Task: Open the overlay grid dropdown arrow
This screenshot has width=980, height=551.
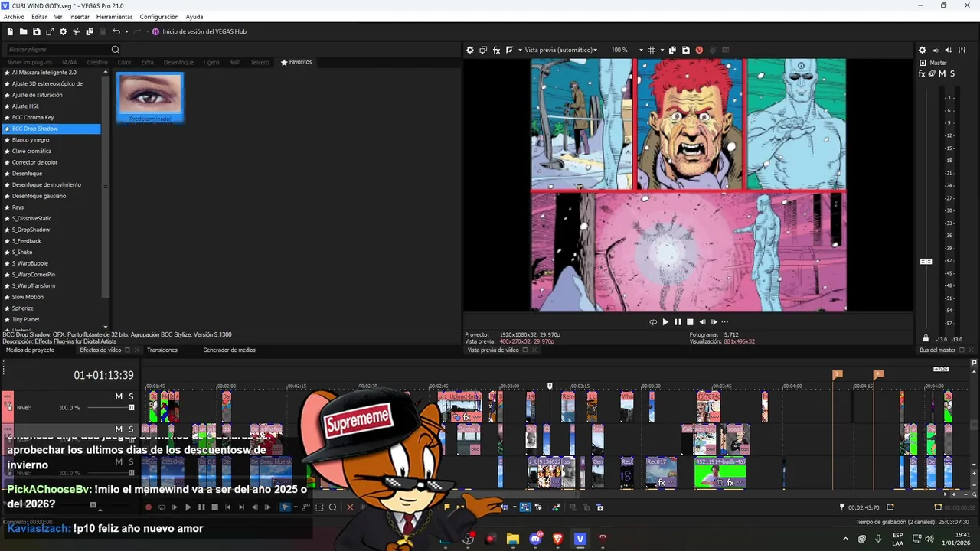Action: 661,50
